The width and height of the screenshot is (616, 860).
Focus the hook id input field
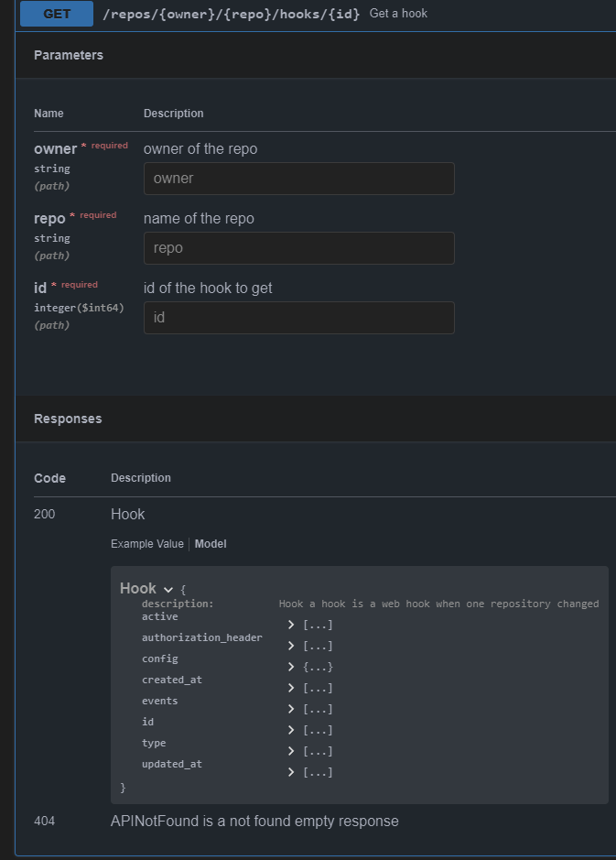[x=298, y=318]
